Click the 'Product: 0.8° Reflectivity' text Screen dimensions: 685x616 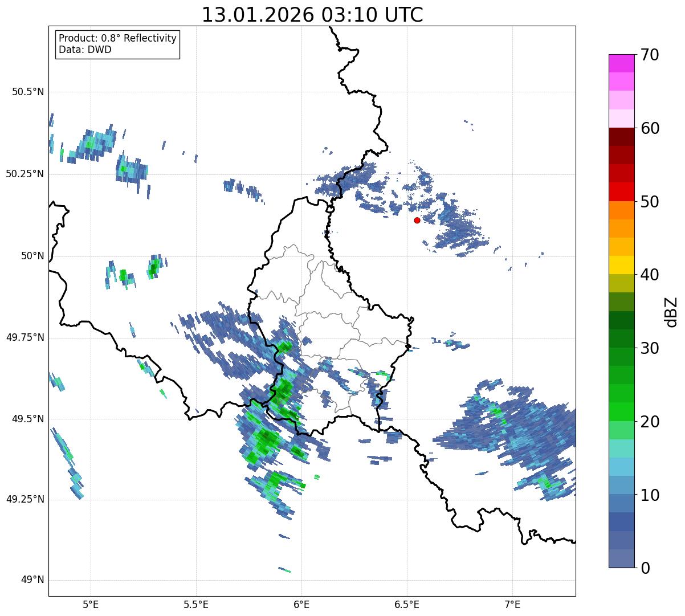[x=118, y=38]
